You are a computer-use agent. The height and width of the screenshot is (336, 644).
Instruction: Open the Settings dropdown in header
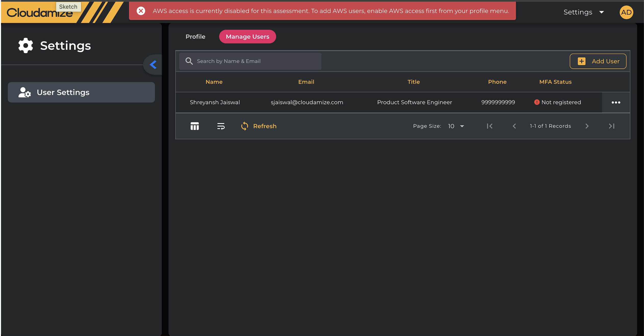pyautogui.click(x=584, y=12)
